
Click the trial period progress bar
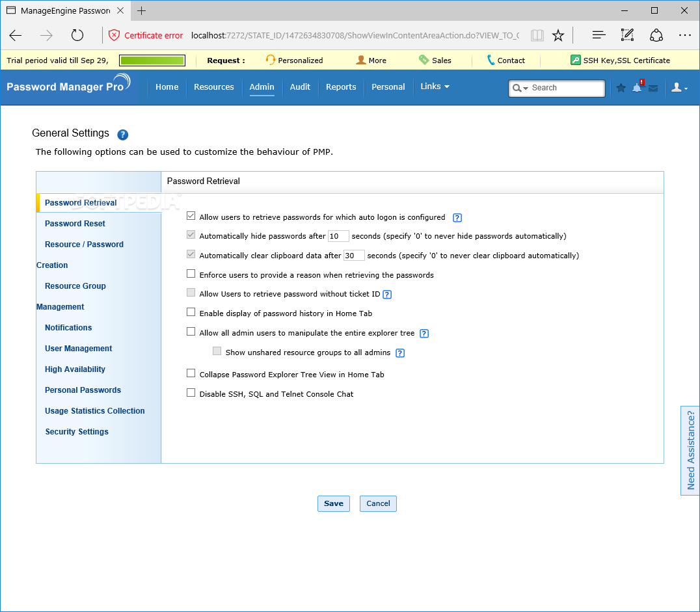click(152, 60)
